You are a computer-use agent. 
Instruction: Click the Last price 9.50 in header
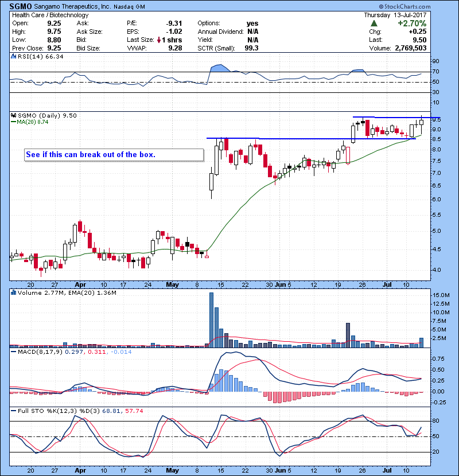click(x=419, y=40)
